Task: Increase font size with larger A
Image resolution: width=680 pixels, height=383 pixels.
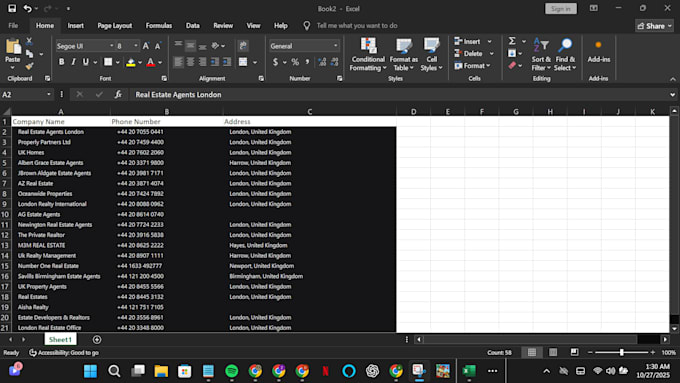Action: pyautogui.click(x=146, y=46)
